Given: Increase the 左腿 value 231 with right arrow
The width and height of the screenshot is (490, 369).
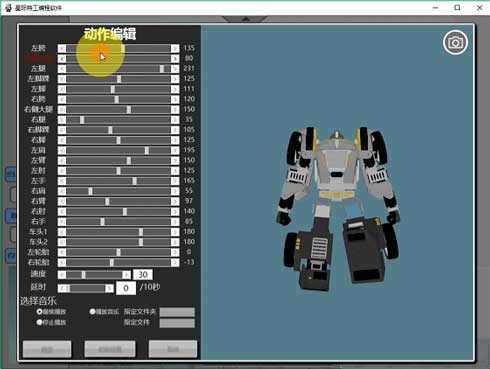Looking at the screenshot, I should 175,69.
